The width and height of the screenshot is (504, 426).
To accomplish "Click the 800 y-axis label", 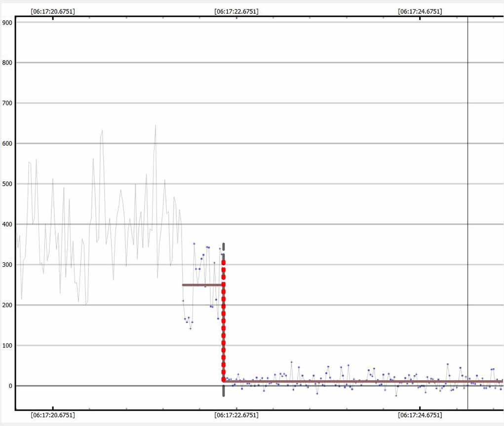I will coord(7,63).
